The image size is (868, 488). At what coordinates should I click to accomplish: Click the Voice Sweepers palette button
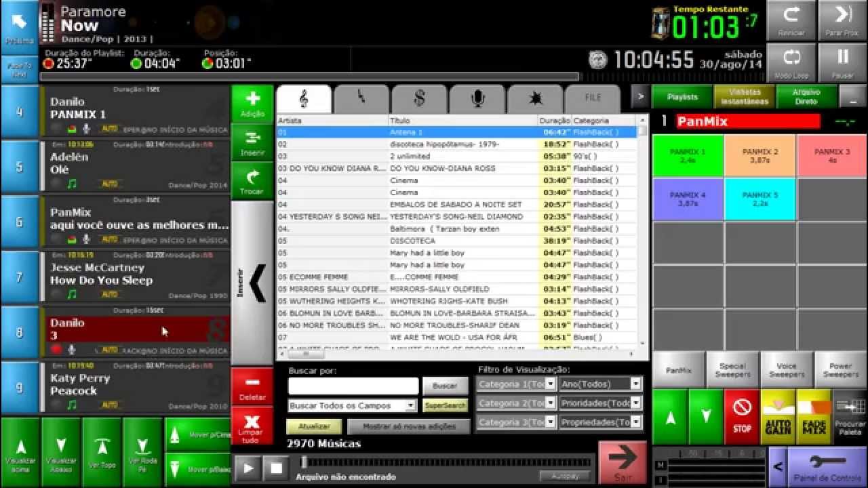point(787,370)
